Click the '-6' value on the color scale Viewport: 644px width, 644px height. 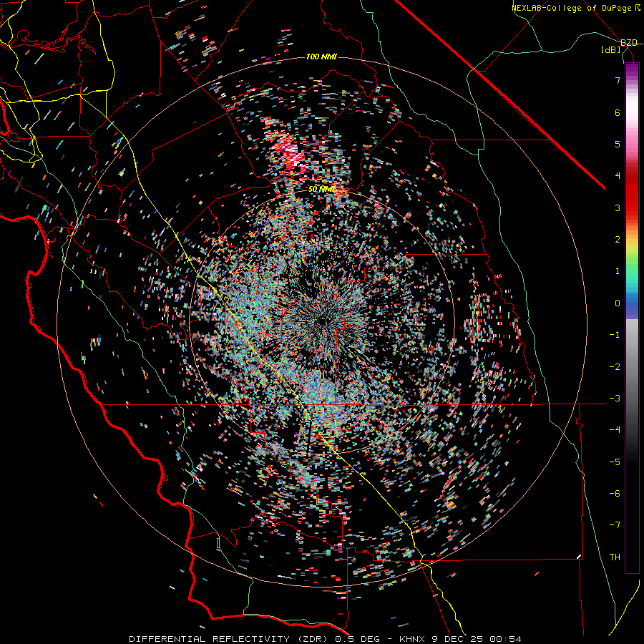[615, 494]
